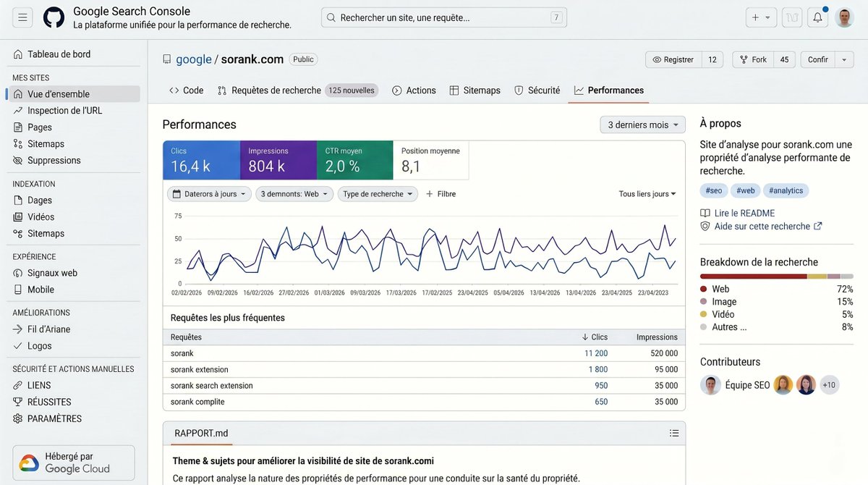Open the RAPPORT.md outline list icon
Viewport: 868px width, 485px height.
674,434
